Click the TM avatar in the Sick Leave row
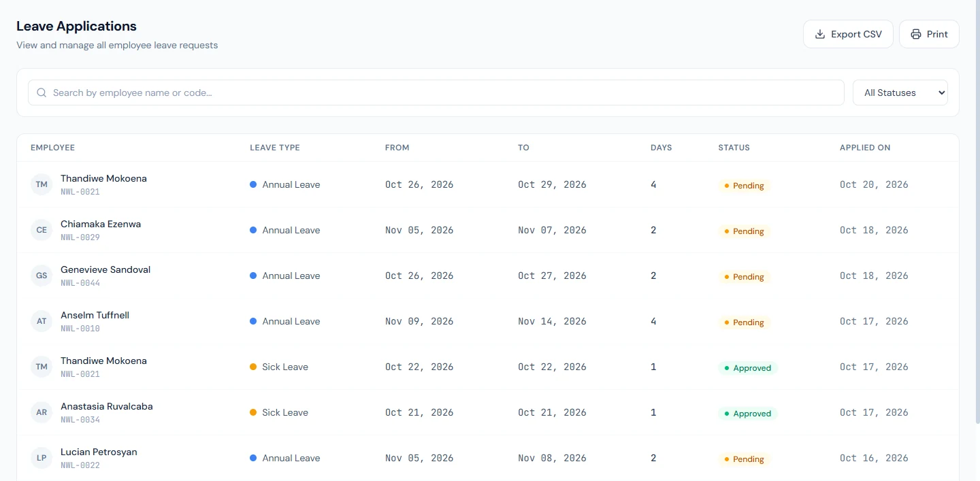980x481 pixels. click(x=42, y=367)
